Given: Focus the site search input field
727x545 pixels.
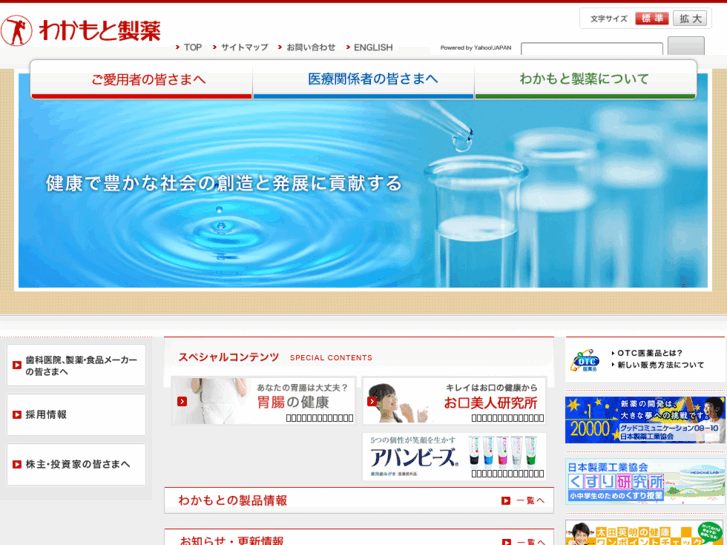Looking at the screenshot, I should pos(592,49).
